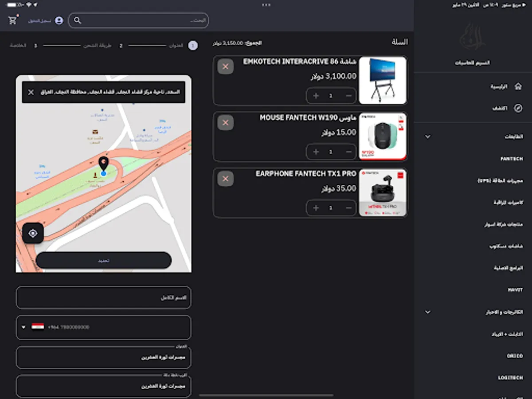Click the login text link beside avatar

pos(40,21)
